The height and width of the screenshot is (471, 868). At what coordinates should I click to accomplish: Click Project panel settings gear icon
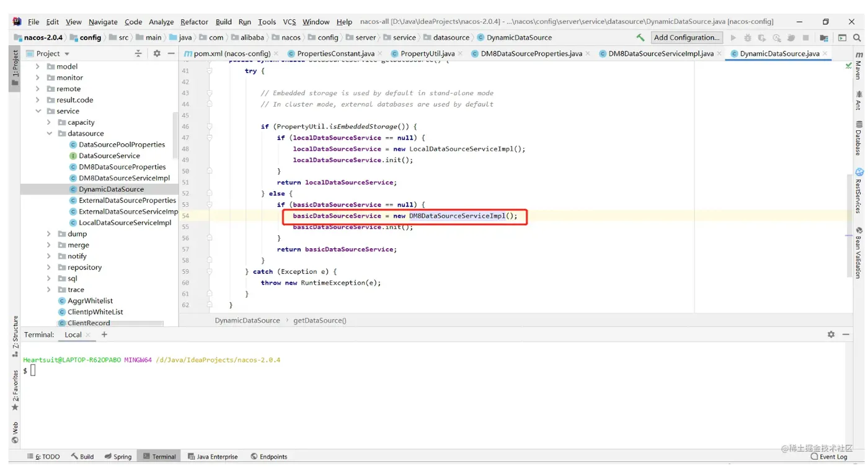point(157,54)
